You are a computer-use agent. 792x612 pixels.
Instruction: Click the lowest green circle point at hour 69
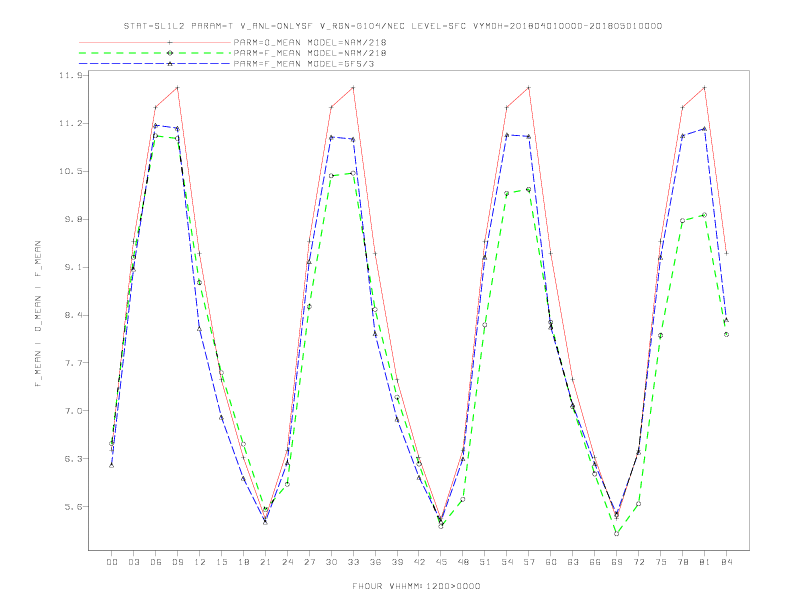[x=617, y=533]
